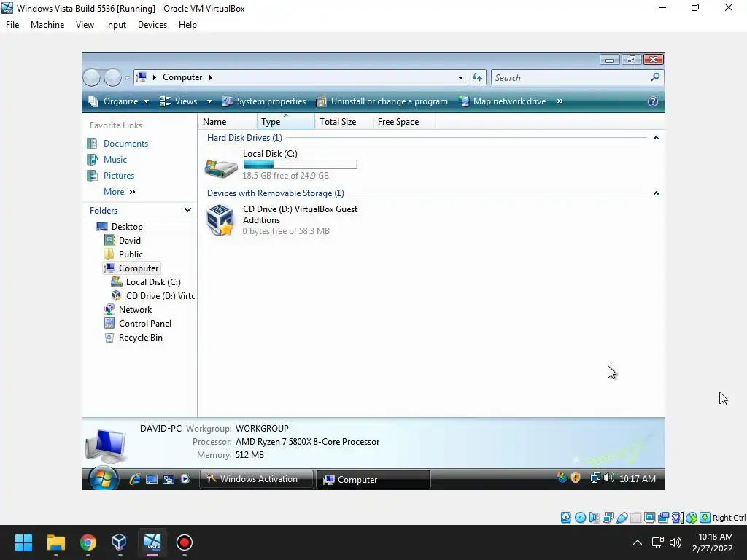Click VirtualBox CPU virtualization indicator

(x=677, y=518)
